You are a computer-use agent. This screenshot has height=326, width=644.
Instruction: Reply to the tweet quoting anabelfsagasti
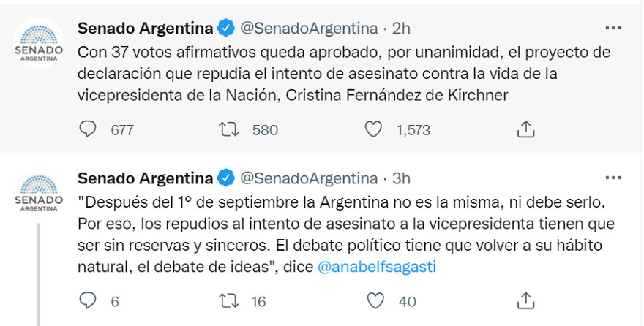pyautogui.click(x=88, y=300)
